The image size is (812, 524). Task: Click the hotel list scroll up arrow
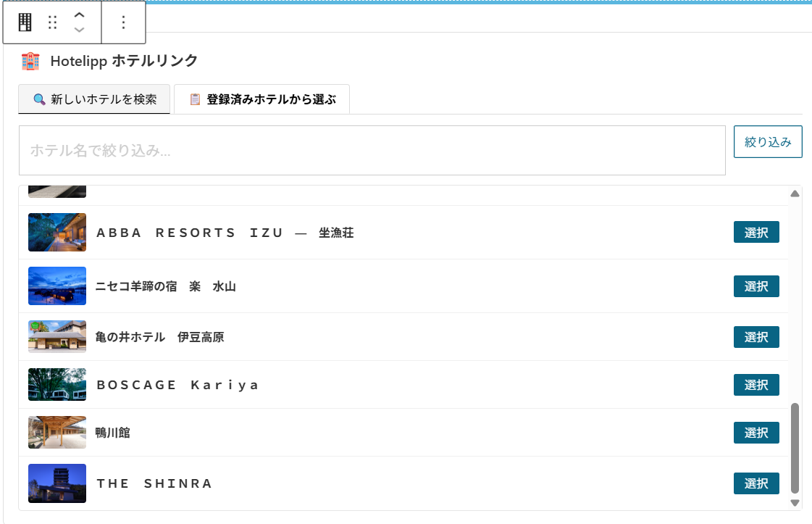tap(795, 194)
